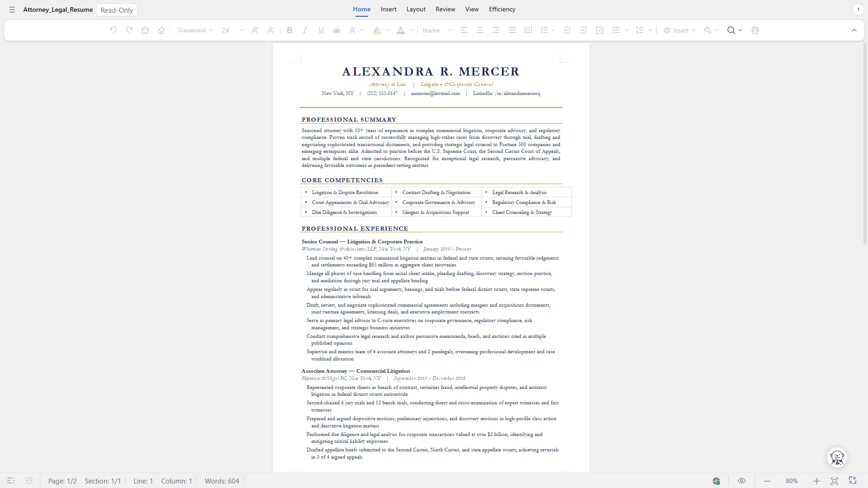The image size is (868, 488).
Task: Click the page break view icon in status bar
Action: (28, 481)
